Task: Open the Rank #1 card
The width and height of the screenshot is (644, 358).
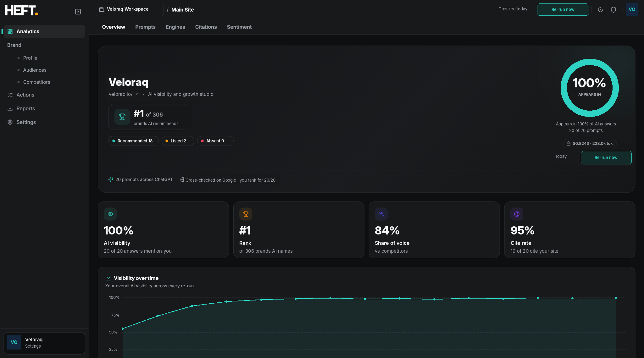Action: (x=299, y=230)
